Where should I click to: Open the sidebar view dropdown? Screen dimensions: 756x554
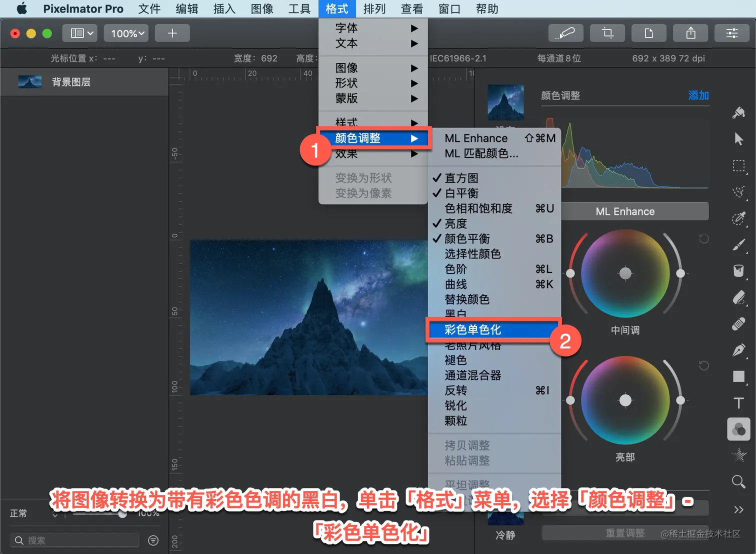pos(80,33)
